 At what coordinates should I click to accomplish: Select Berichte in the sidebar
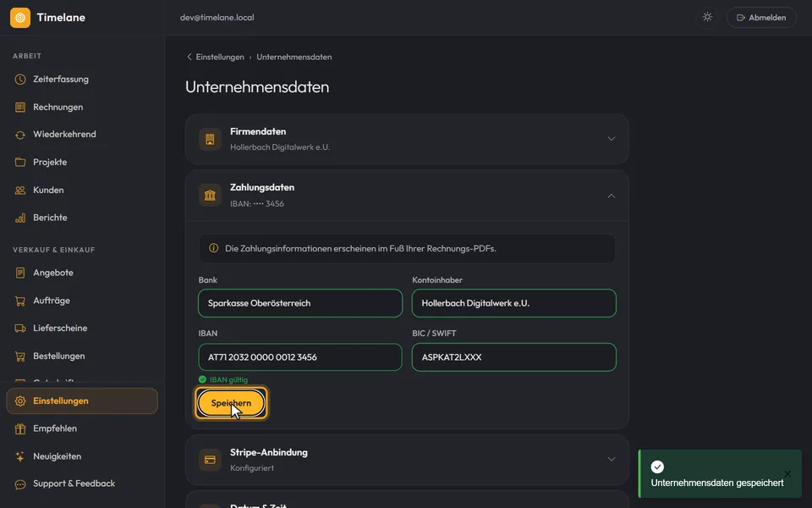tap(82, 218)
